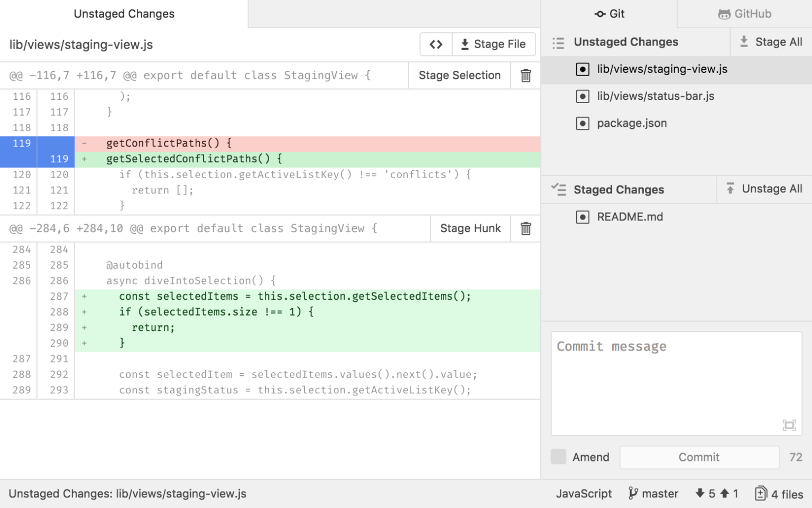Screen dimensions: 812x508
Task: Click the branch icon next to master
Action: tap(633, 493)
